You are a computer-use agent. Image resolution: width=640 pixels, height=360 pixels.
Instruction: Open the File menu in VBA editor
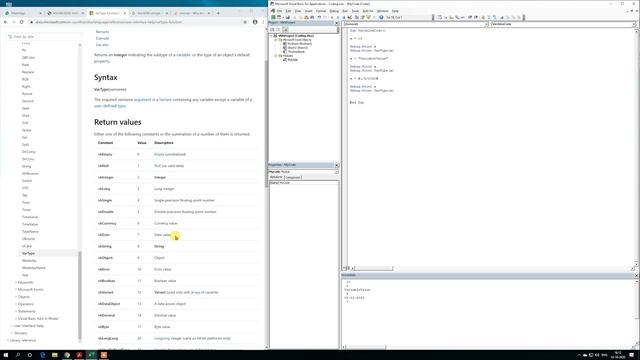coord(280,11)
